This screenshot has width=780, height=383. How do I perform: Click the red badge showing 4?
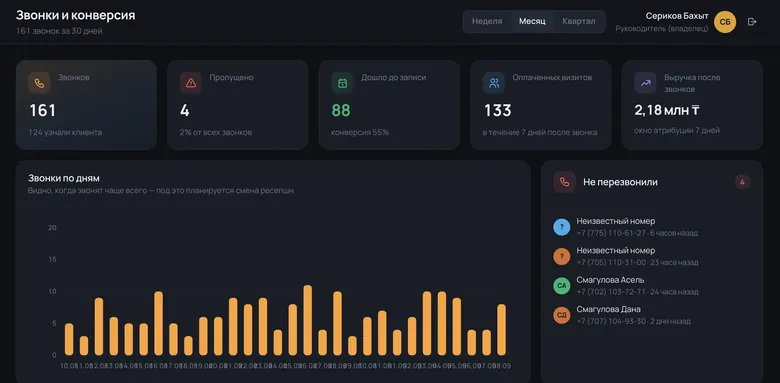[742, 182]
